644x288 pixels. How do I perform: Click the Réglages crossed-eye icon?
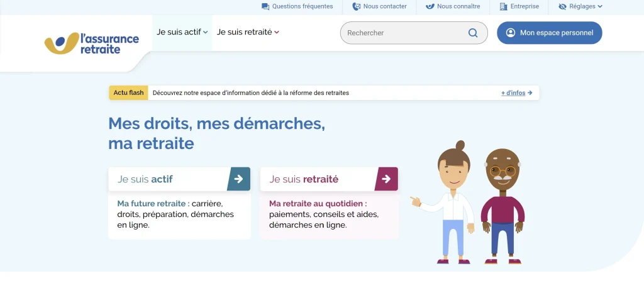[x=562, y=6]
